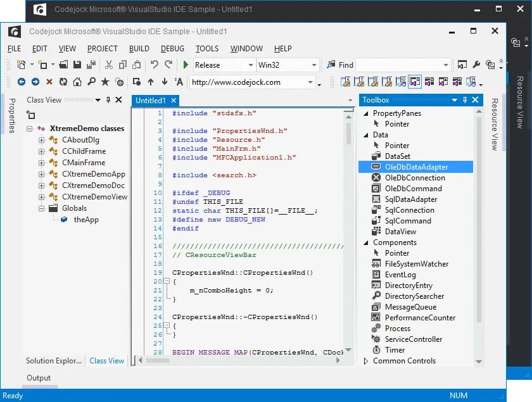Click the Copy toolbar icon
This screenshot has height=402, width=532.
click(x=122, y=65)
